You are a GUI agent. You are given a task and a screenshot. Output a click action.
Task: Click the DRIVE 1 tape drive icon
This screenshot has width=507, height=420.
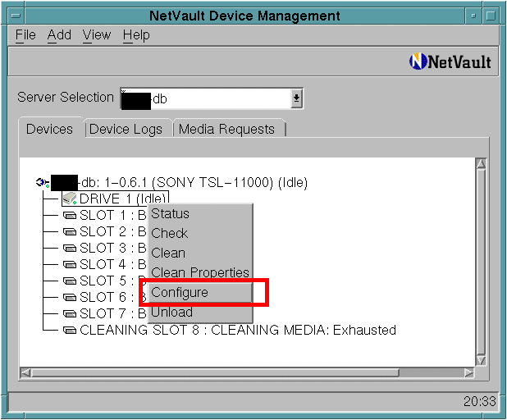coord(69,199)
